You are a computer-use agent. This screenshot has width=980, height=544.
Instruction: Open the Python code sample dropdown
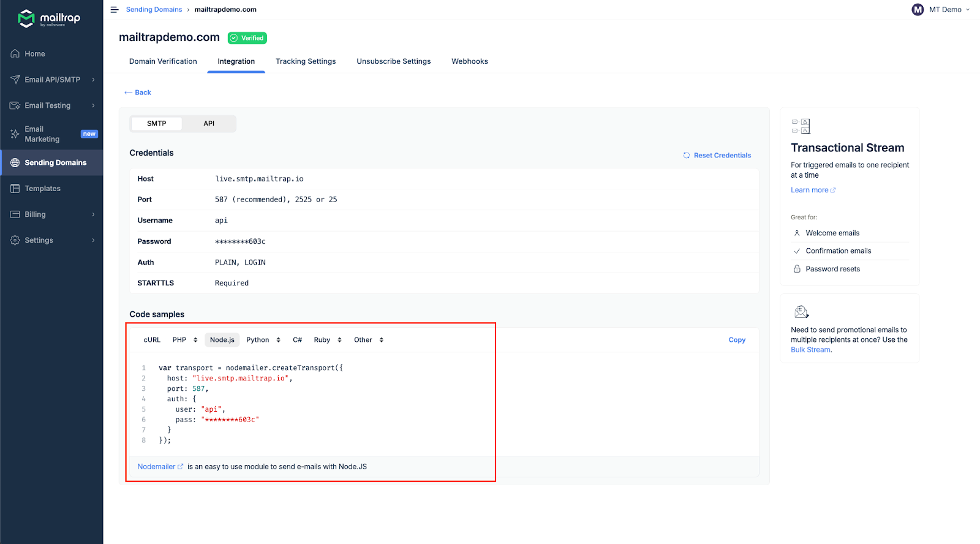tap(263, 340)
